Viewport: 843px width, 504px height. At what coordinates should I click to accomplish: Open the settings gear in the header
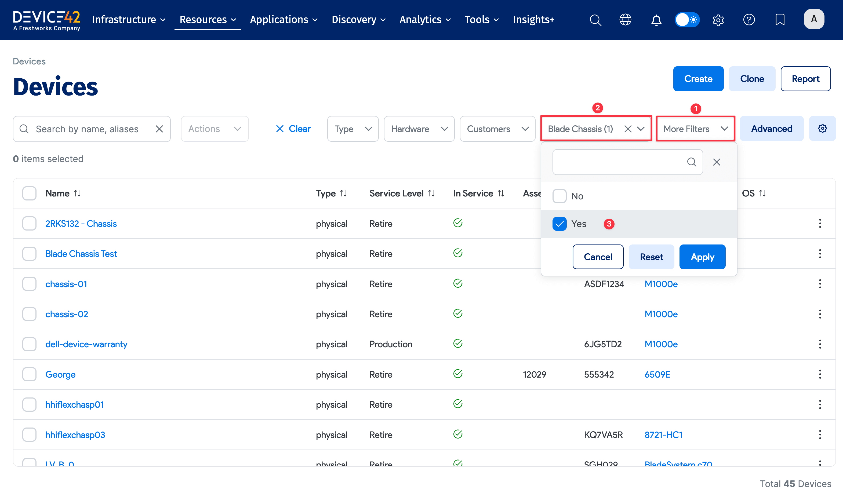point(718,20)
